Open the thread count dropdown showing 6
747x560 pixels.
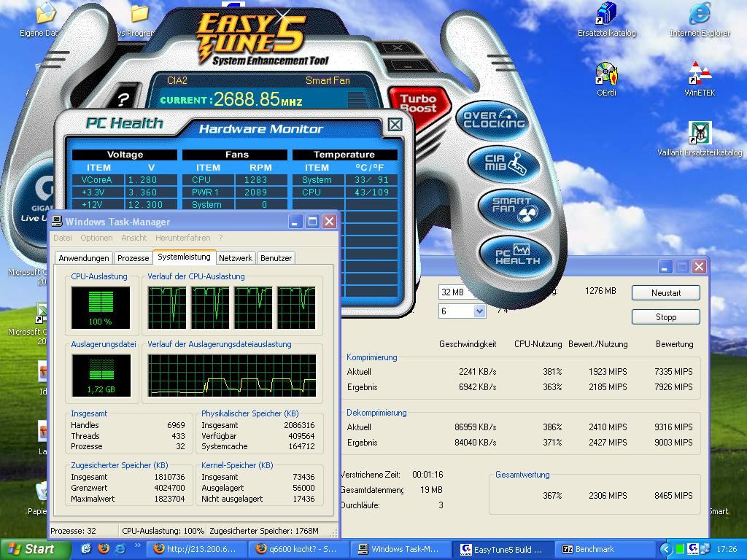pos(462,311)
